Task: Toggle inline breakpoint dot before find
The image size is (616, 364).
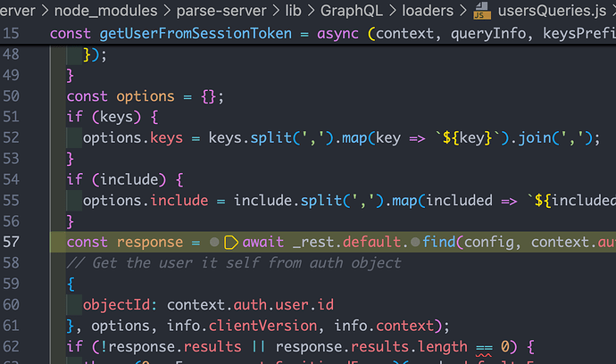Action: click(415, 242)
